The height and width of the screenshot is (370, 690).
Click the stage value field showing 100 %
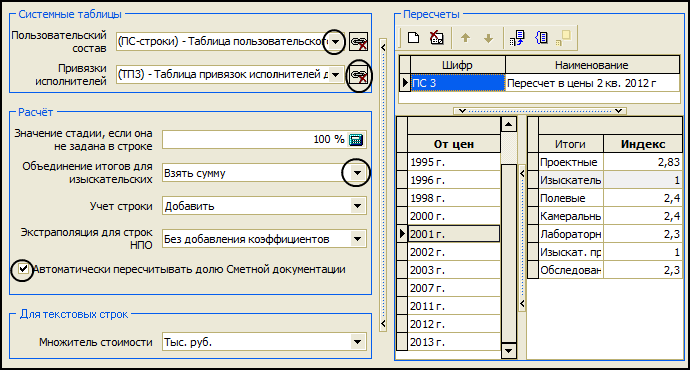(264, 139)
